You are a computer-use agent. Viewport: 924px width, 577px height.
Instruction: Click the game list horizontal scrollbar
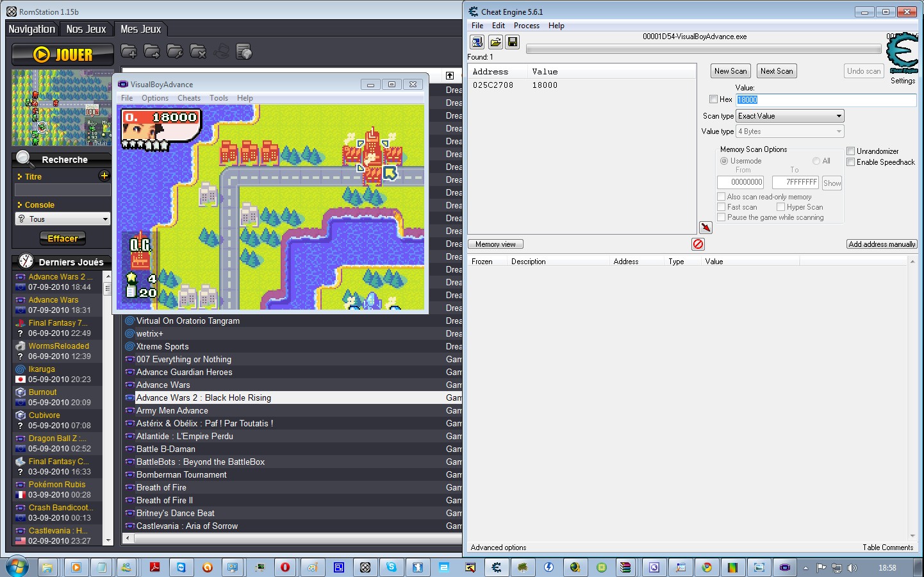[292, 538]
